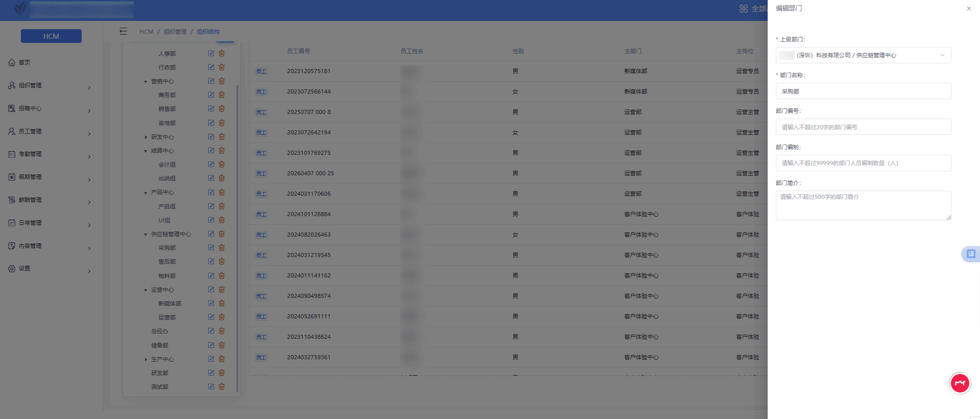Focus the 部门编号 input field
Viewport: 980px width, 419px height.
pyautogui.click(x=863, y=127)
